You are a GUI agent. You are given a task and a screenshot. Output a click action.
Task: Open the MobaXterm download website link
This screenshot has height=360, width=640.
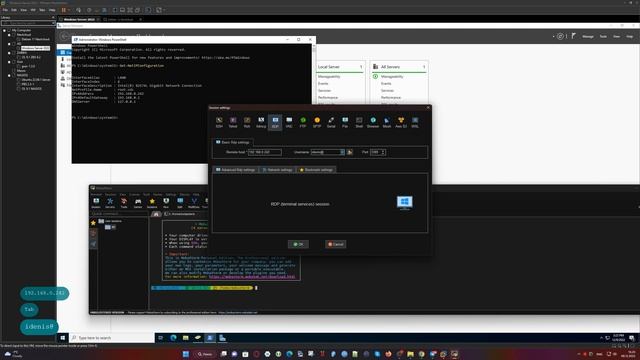coord(252,276)
